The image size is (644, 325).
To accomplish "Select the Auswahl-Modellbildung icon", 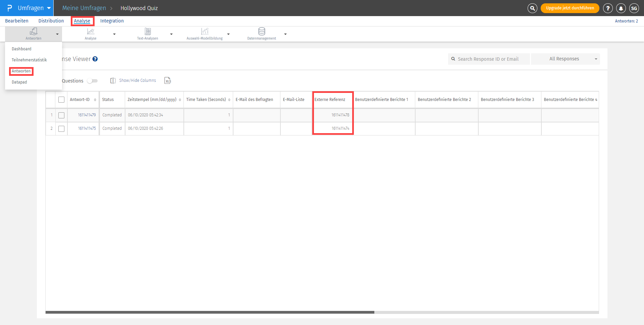I will pos(205,31).
